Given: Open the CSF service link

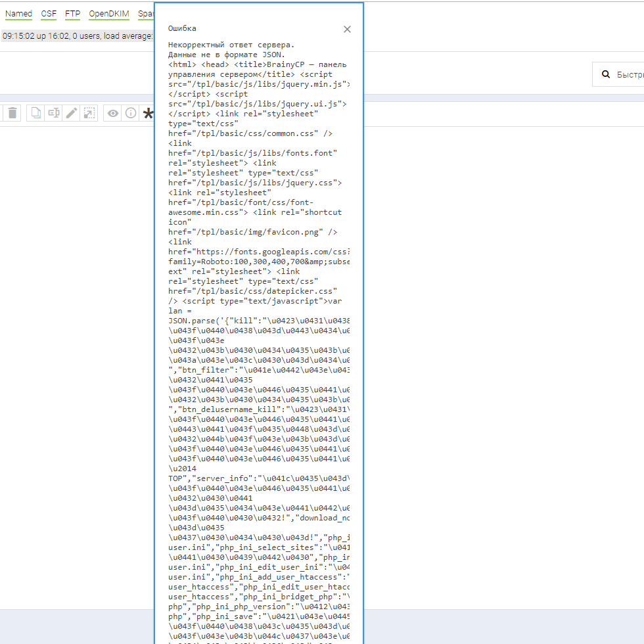Looking at the screenshot, I should (x=49, y=14).
